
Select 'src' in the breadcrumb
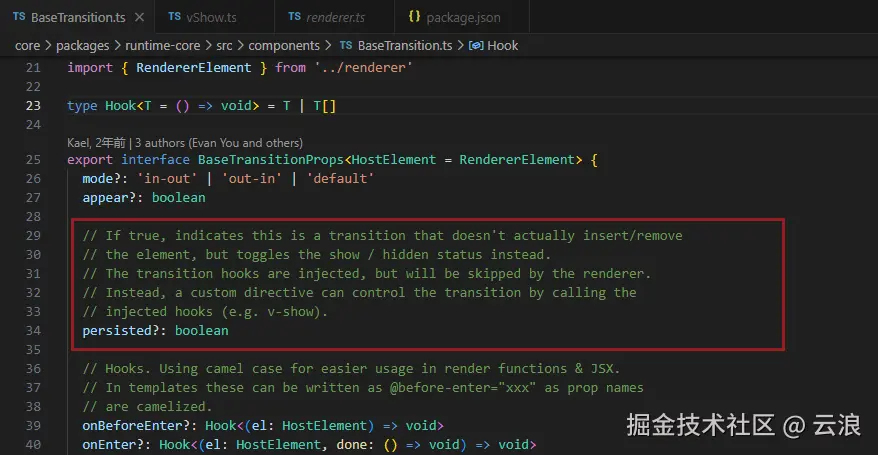(224, 45)
